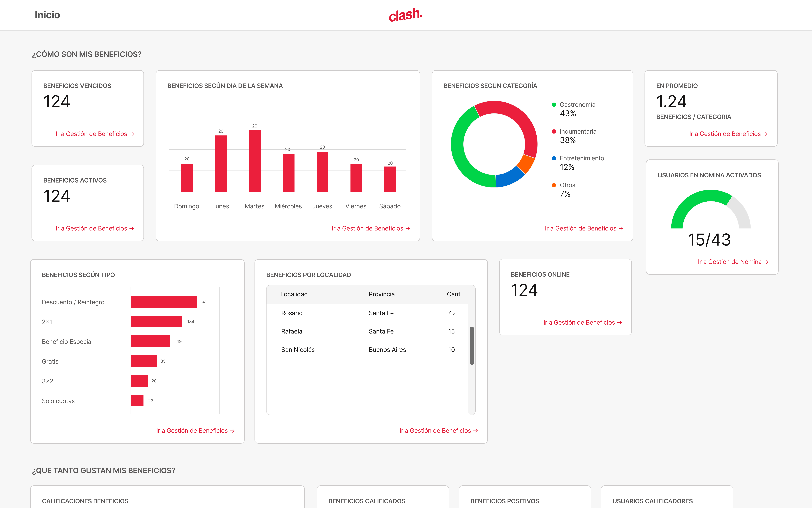This screenshot has width=812, height=508.
Task: Select the Rafaela table row
Action: (x=367, y=331)
